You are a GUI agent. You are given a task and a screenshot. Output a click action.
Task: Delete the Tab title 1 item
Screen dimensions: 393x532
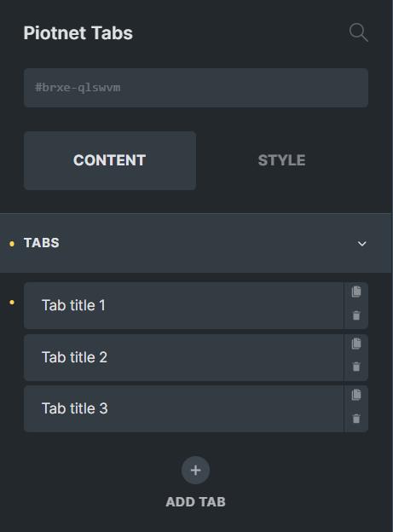click(x=356, y=315)
